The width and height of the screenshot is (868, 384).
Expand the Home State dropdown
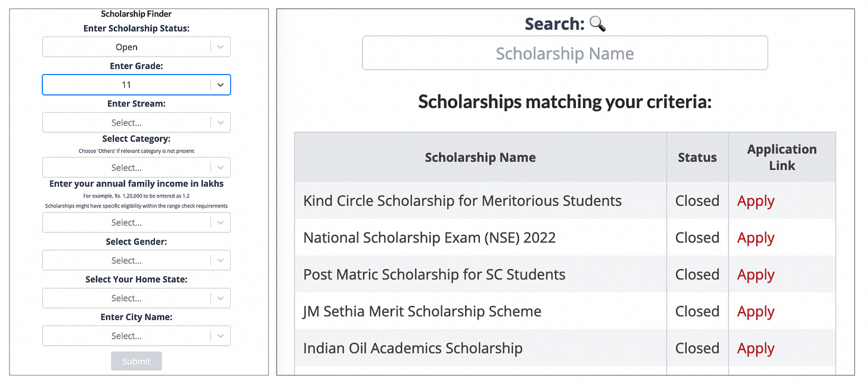click(136, 298)
